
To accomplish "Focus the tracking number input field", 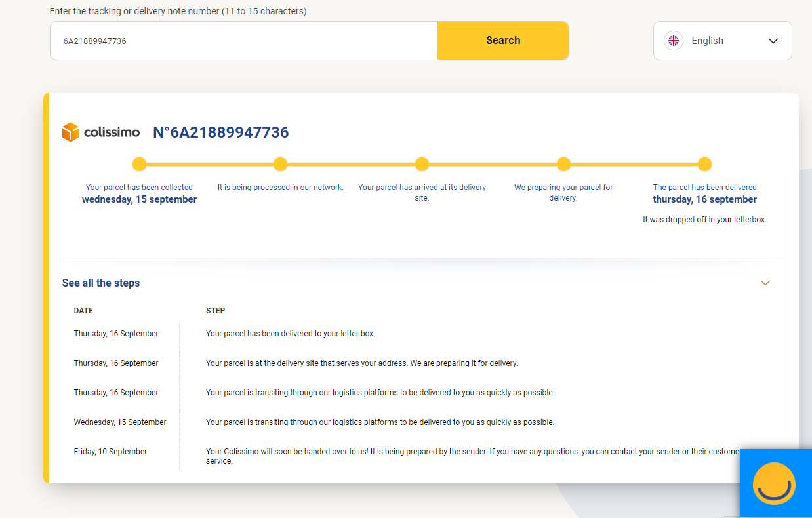I will pyautogui.click(x=243, y=41).
